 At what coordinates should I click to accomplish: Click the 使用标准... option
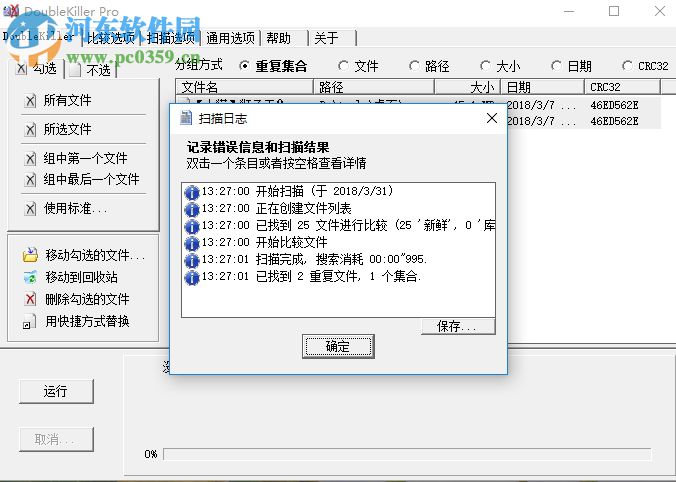click(x=75, y=209)
